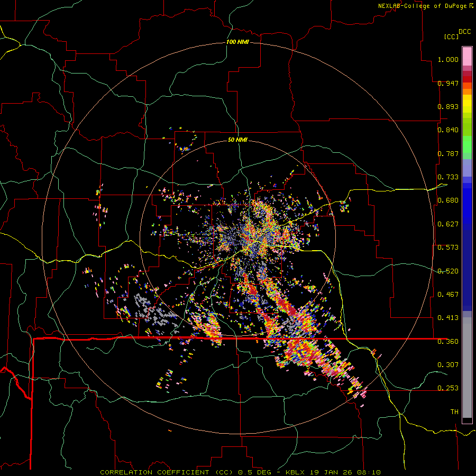Viewport: 476px width, 476px height.
Task: Pick the orange legend swatch
Action: 467,91
